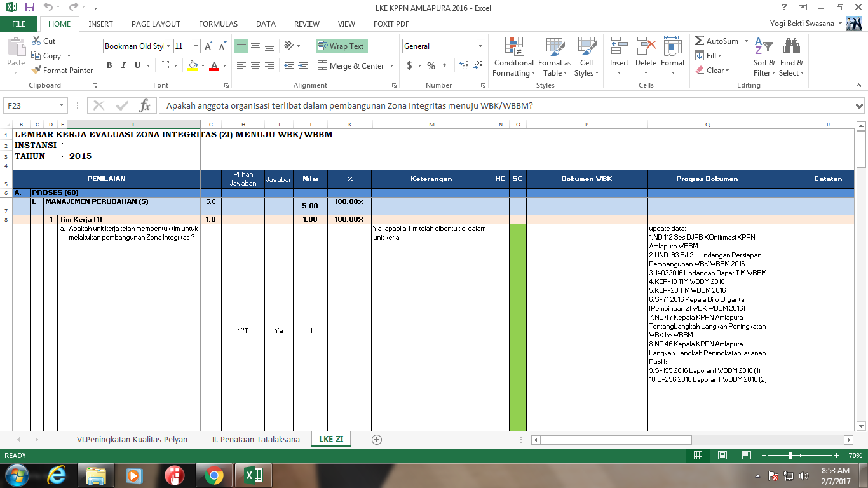This screenshot has width=868, height=488.
Task: Toggle Top Align vertical alignment
Action: (x=241, y=46)
